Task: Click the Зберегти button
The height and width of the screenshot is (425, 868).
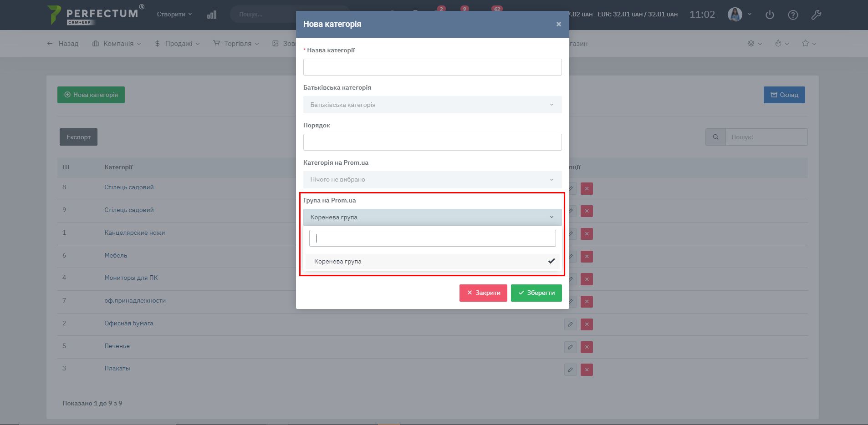Action: 536,293
